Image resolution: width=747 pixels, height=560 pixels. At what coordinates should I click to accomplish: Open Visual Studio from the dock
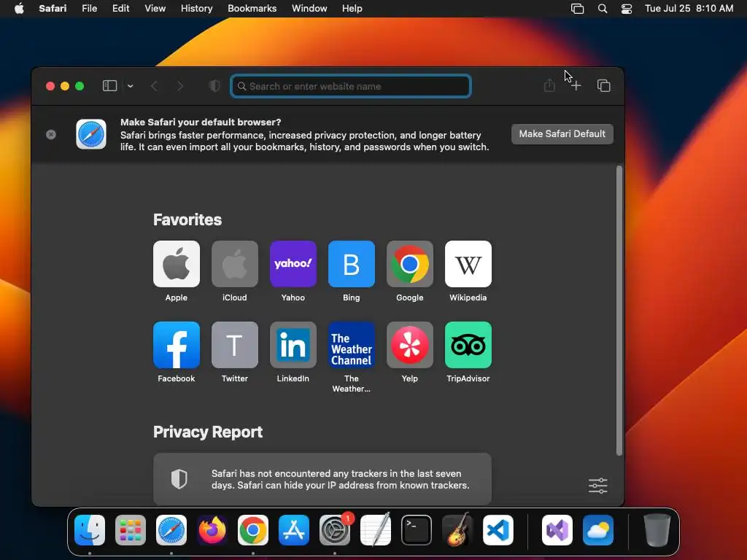tap(557, 530)
